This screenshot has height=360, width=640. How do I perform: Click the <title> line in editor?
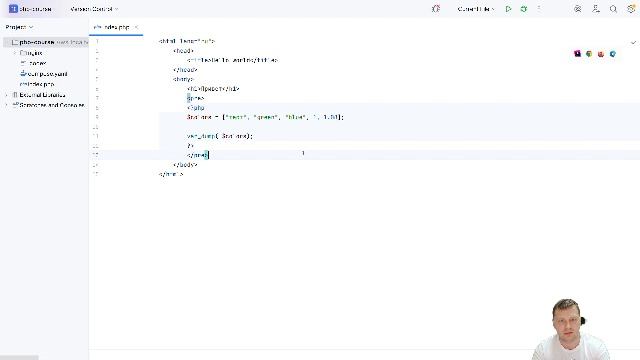pyautogui.click(x=232, y=60)
